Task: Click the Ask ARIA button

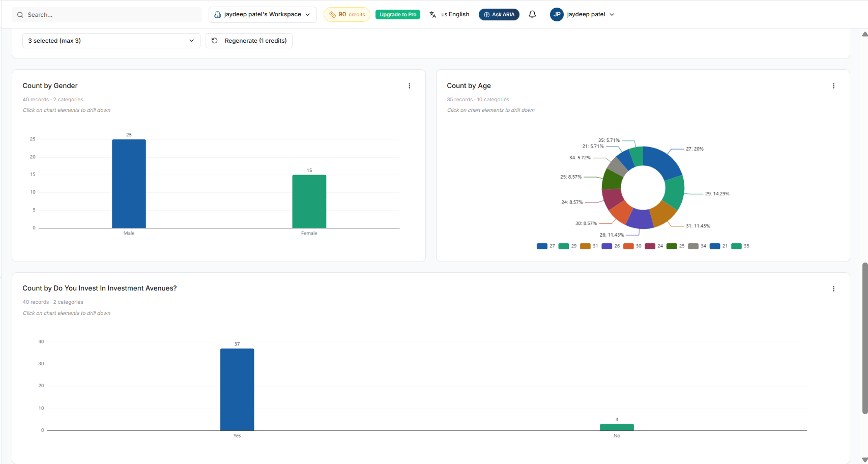Action: coord(499,14)
